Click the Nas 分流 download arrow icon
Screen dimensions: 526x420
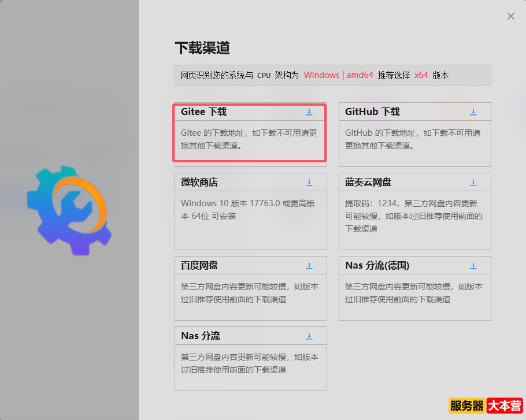(309, 336)
